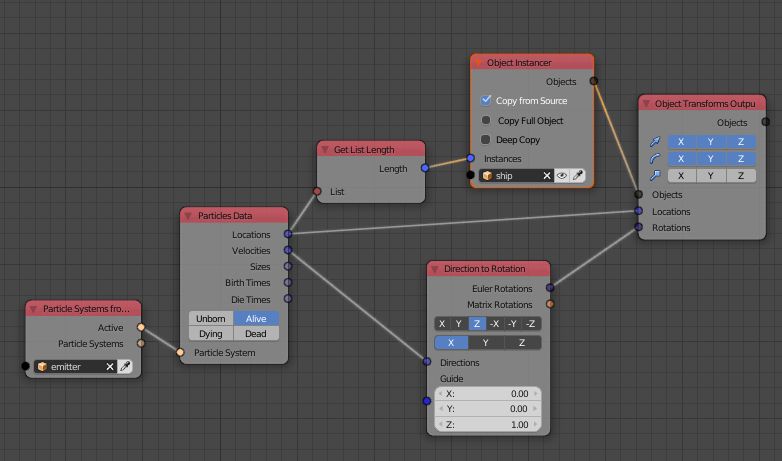Viewport: 782px width, 461px height.
Task: Toggle the Deep Copy checkbox
Action: [486, 140]
